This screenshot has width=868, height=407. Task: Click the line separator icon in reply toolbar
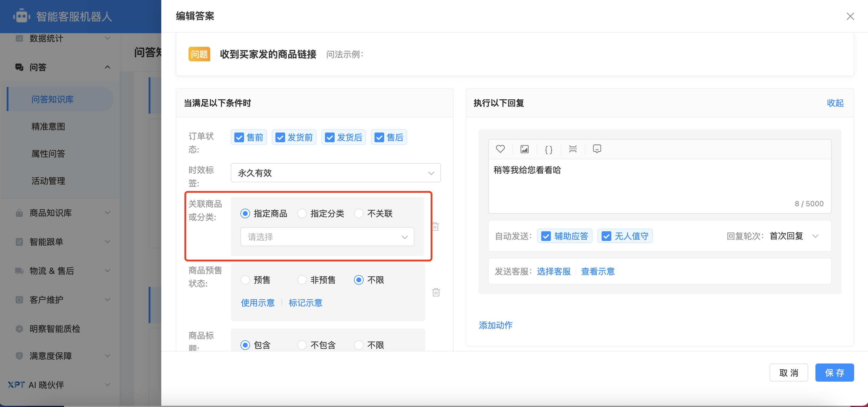pos(573,149)
